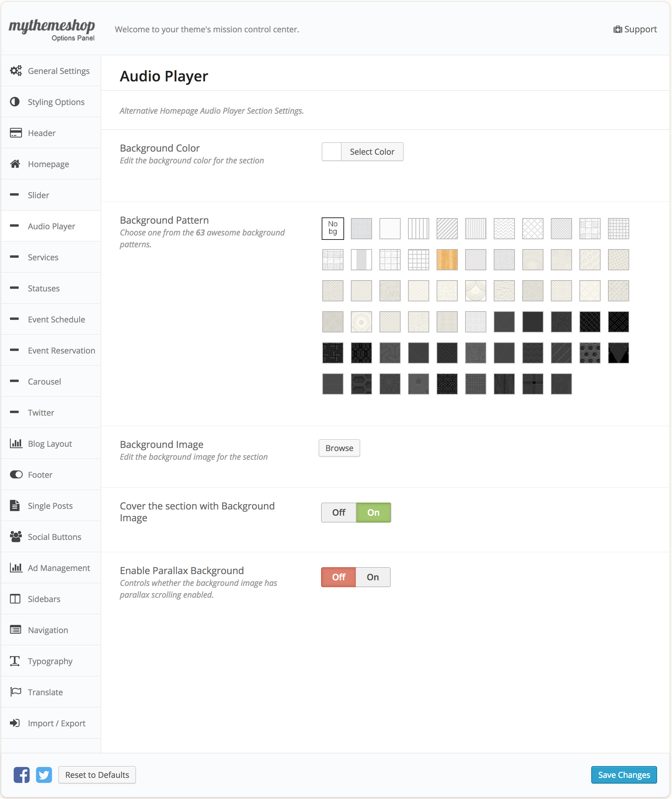672x799 pixels.
Task: Click Reset to Defaults button
Action: [97, 775]
